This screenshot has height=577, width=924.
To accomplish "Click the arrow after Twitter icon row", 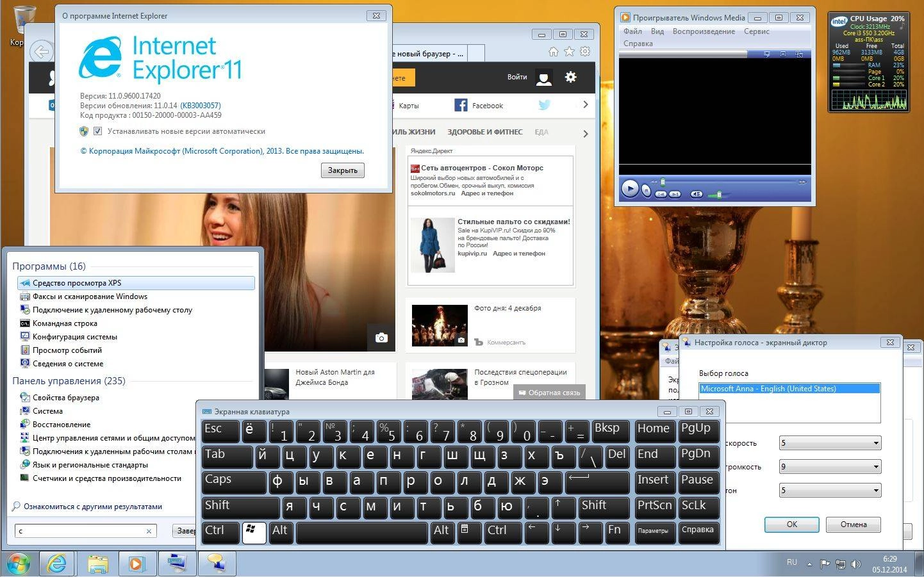I will click(x=585, y=104).
